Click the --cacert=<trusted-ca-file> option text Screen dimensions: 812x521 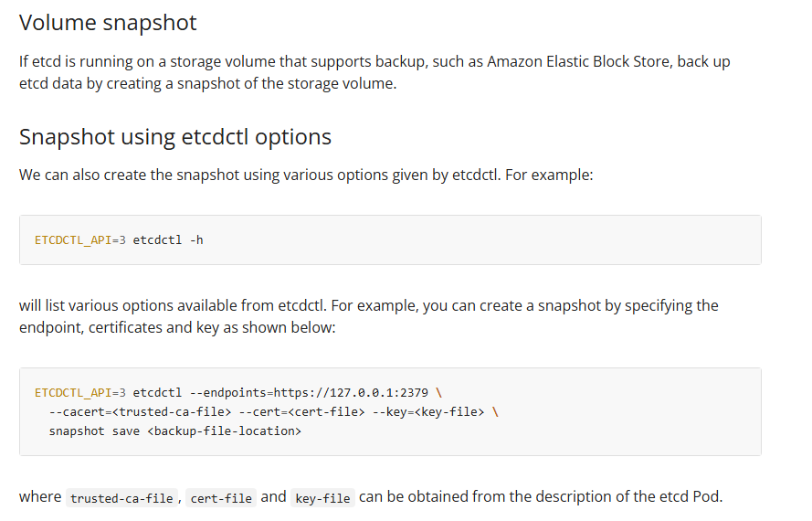pyautogui.click(x=140, y=412)
